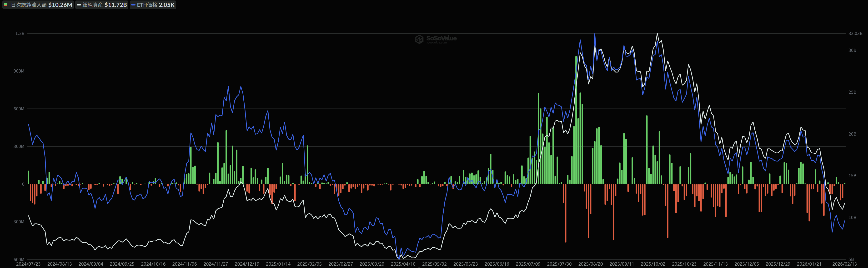The image size is (868, 268).
Task: Click the 32.03B right axis label
Action: pyautogui.click(x=855, y=33)
